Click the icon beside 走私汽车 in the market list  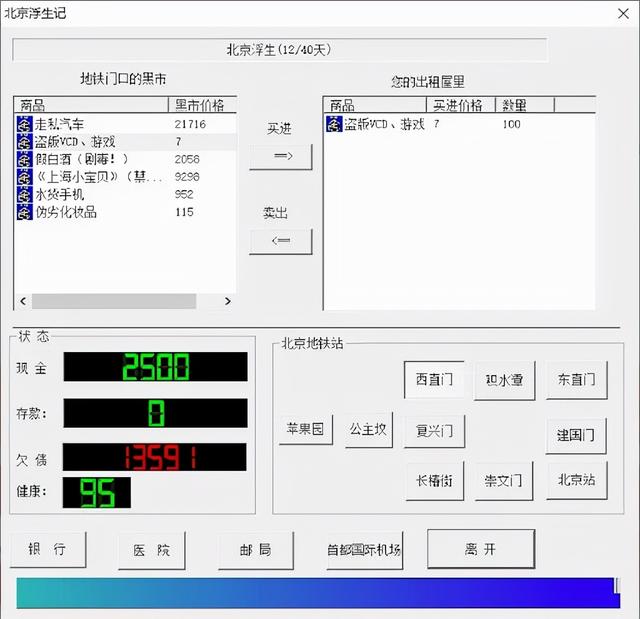25,124
